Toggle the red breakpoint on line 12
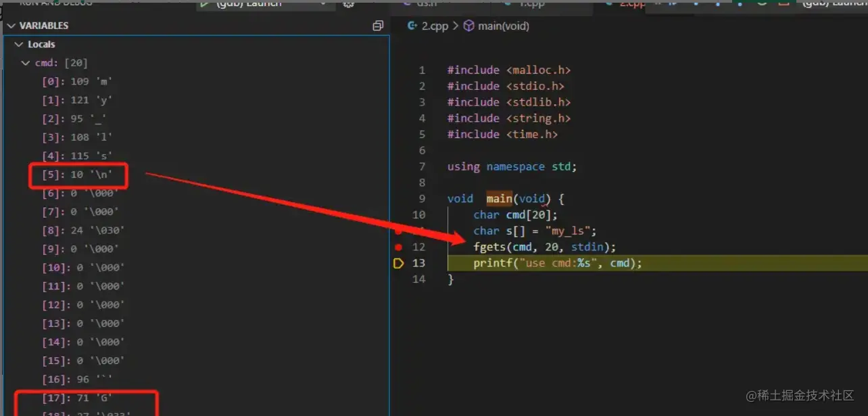The width and height of the screenshot is (868, 416). click(x=398, y=247)
